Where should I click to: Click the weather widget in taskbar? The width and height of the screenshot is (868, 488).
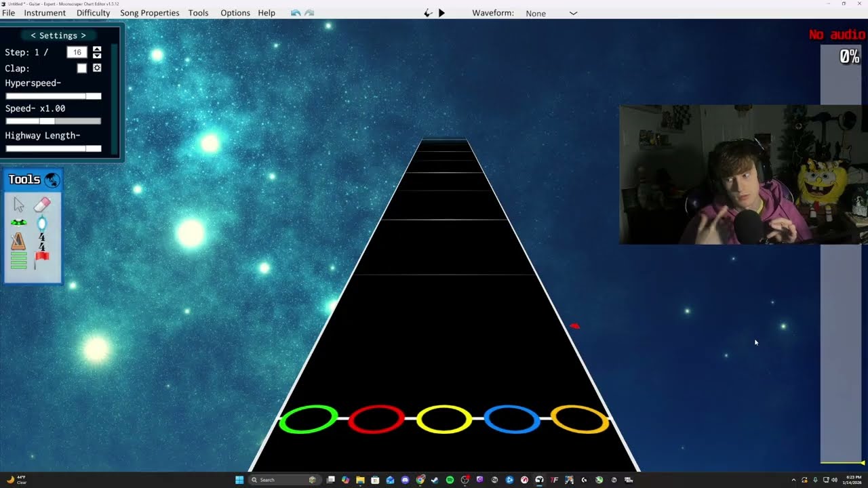pos(16,480)
